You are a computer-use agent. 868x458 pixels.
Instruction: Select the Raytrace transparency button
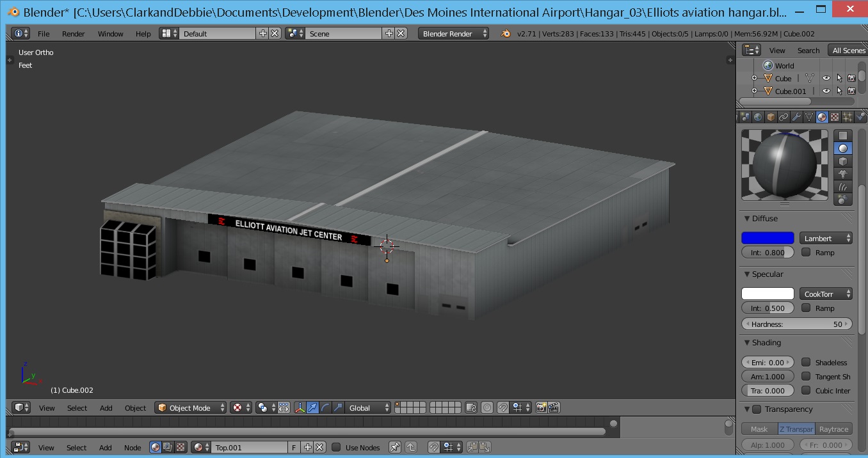pyautogui.click(x=833, y=429)
